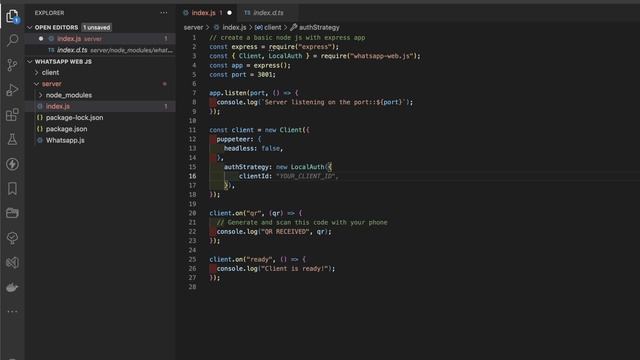This screenshot has height=360, width=640.
Task: Click 'headless: false' on line 13
Action: 252,149
